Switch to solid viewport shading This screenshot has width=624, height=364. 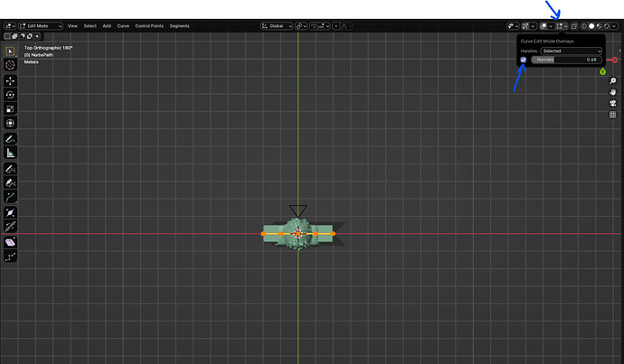(x=591, y=26)
